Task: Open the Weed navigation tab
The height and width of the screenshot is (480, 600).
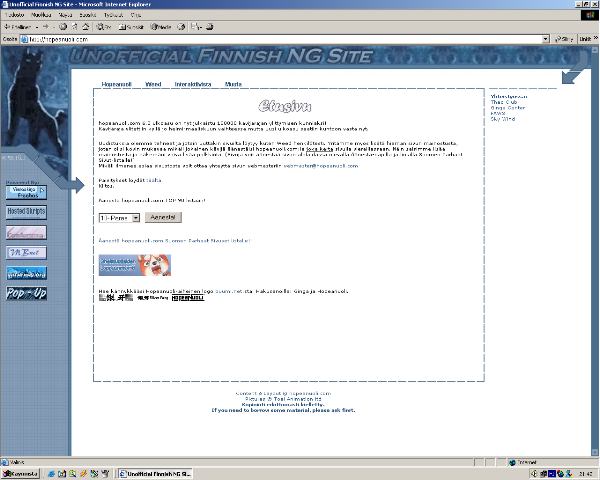Action: 153,85
